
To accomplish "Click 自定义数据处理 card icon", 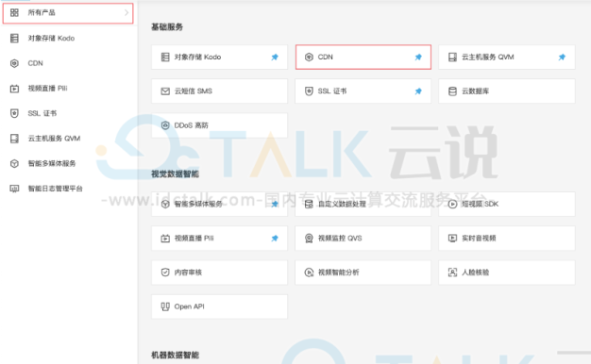I will (309, 204).
